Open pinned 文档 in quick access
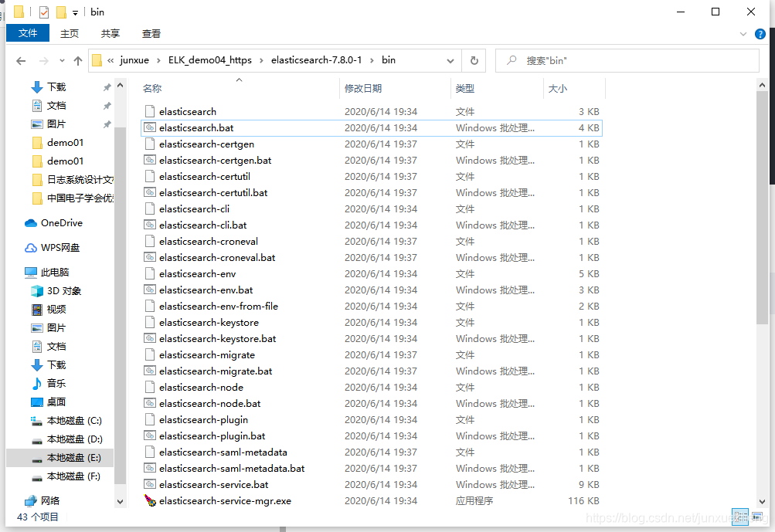Screen dimensions: 775x532 coord(56,105)
